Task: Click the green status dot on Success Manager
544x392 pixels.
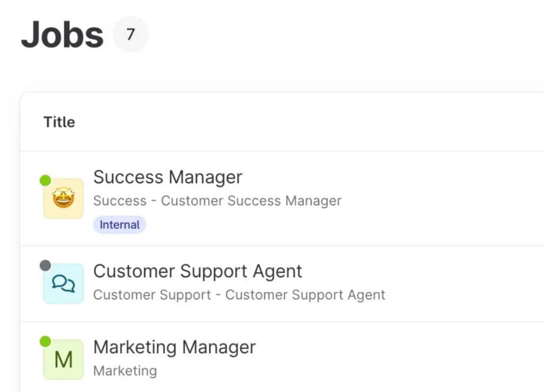Action: click(45, 181)
